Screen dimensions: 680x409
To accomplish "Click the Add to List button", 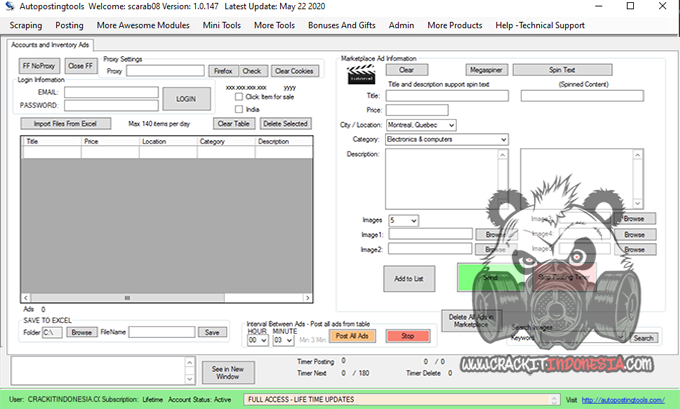I will click(x=409, y=278).
